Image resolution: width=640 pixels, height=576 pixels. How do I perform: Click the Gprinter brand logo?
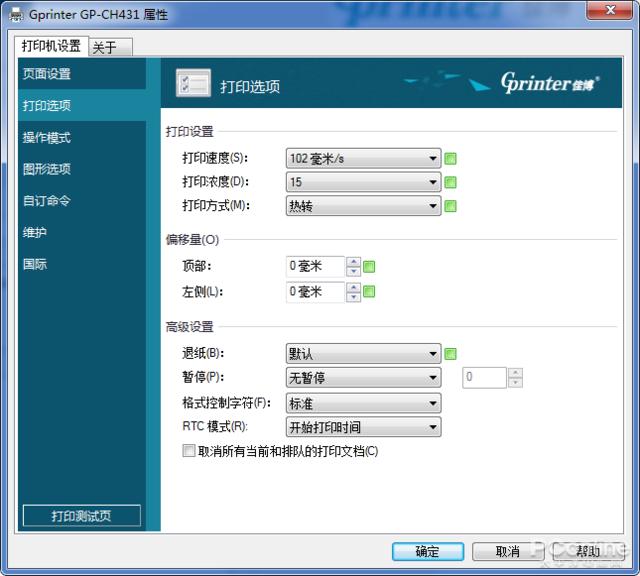[x=549, y=83]
